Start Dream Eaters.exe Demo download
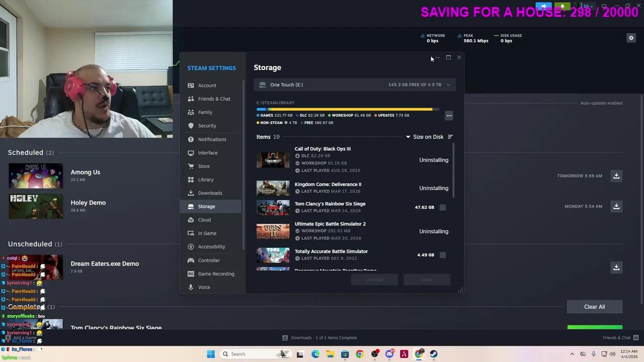Image resolution: width=644 pixels, height=362 pixels. click(616, 267)
